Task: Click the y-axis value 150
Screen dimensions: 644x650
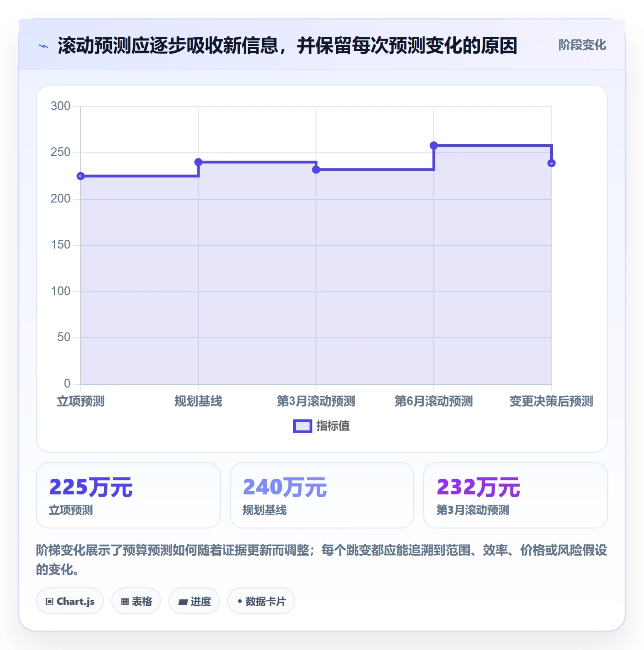Action: [61, 245]
